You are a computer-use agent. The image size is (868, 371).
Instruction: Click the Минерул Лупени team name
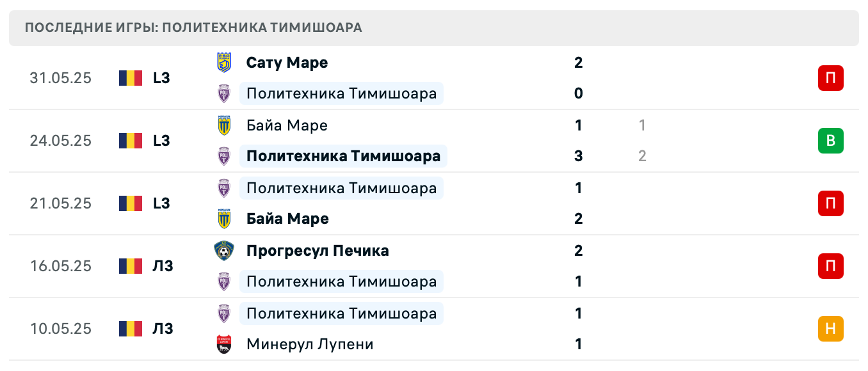point(309,343)
